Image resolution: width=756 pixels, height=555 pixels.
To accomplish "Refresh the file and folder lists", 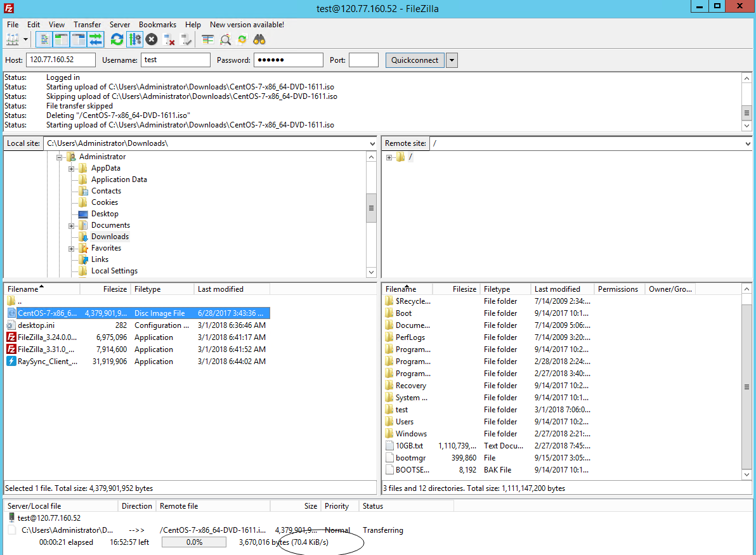I will point(117,39).
